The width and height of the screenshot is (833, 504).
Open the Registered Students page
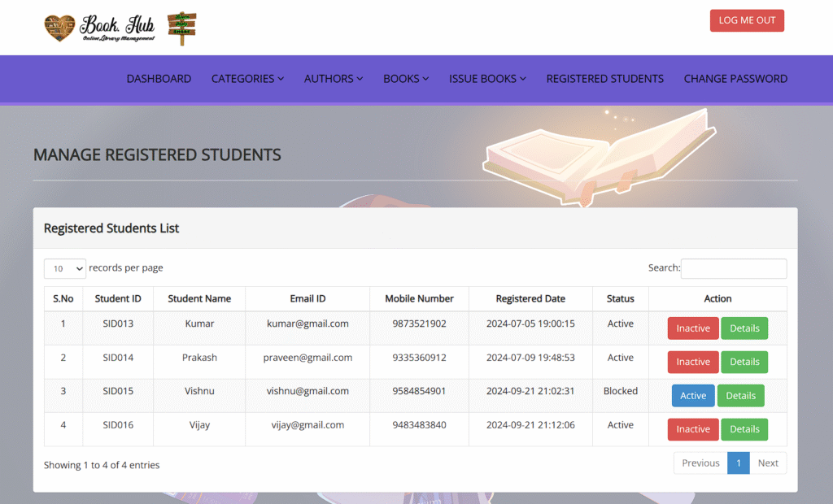(x=605, y=79)
